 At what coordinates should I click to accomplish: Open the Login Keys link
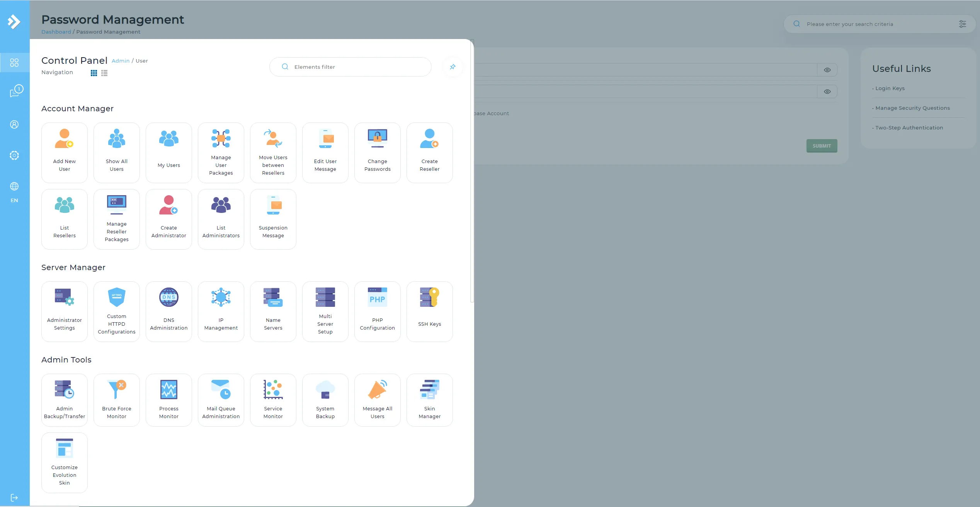(890, 88)
